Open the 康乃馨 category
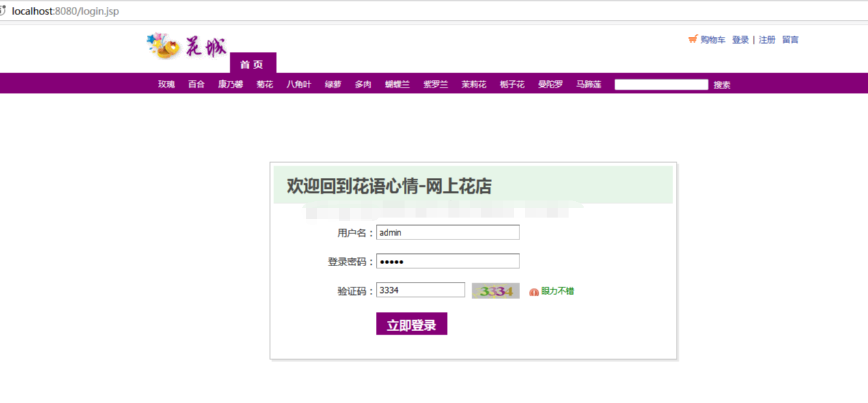Screen dimensions: 868x403 [x=230, y=85]
